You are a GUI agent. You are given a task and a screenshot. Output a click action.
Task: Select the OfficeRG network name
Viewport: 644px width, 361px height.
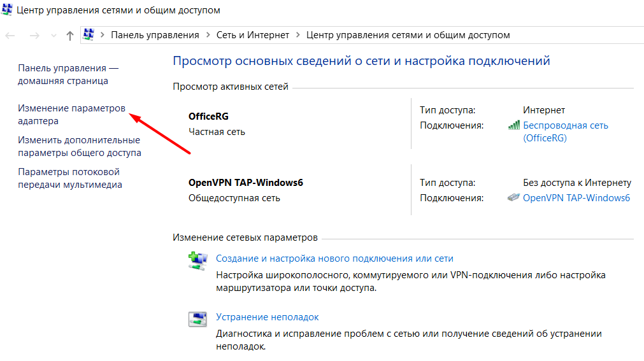pyautogui.click(x=208, y=117)
